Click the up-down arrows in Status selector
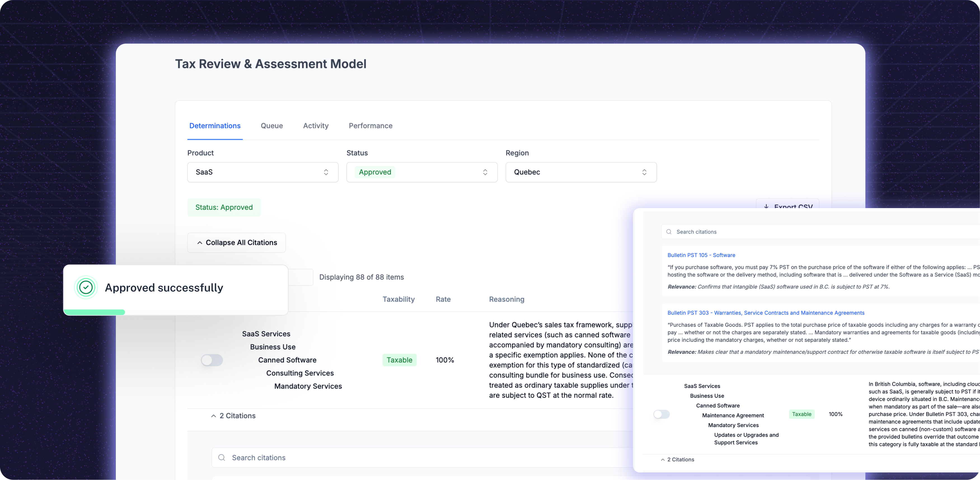The width and height of the screenshot is (980, 480). tap(485, 172)
